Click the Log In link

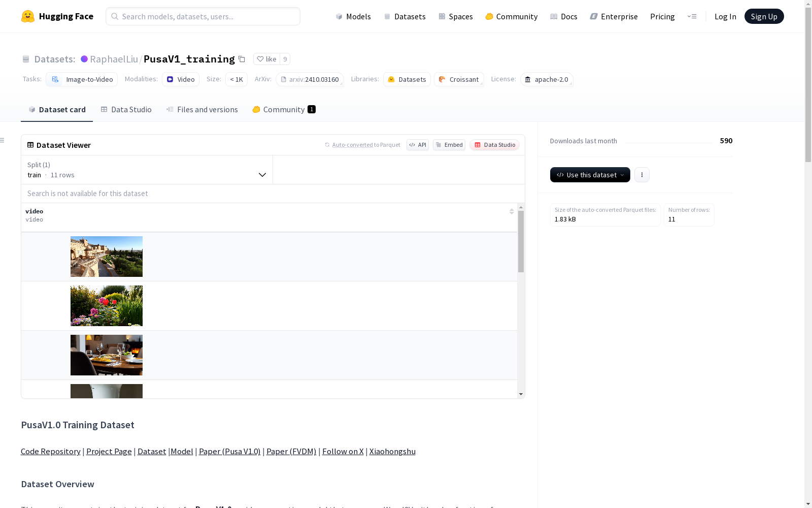pos(725,16)
